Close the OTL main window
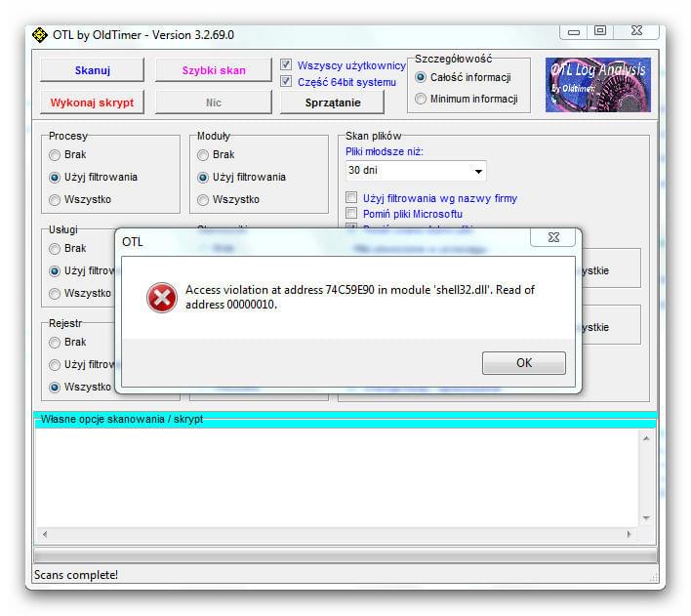The height and width of the screenshot is (616, 691). (636, 31)
